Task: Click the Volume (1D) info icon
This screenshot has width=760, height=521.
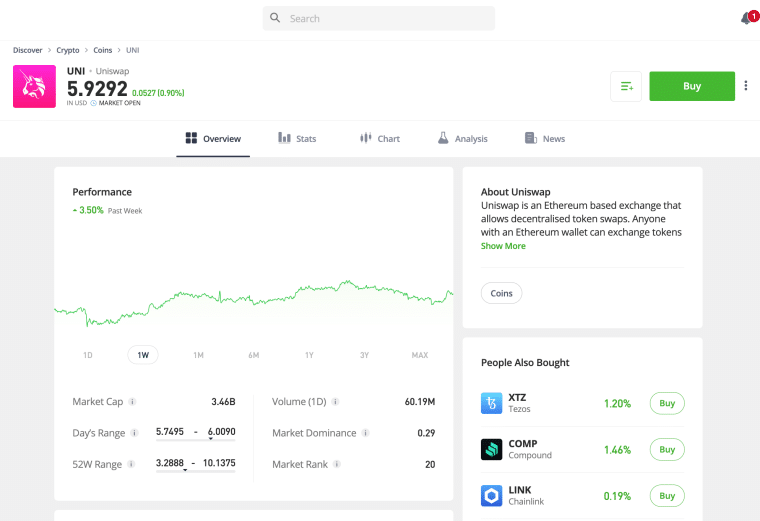Action: [x=335, y=402]
